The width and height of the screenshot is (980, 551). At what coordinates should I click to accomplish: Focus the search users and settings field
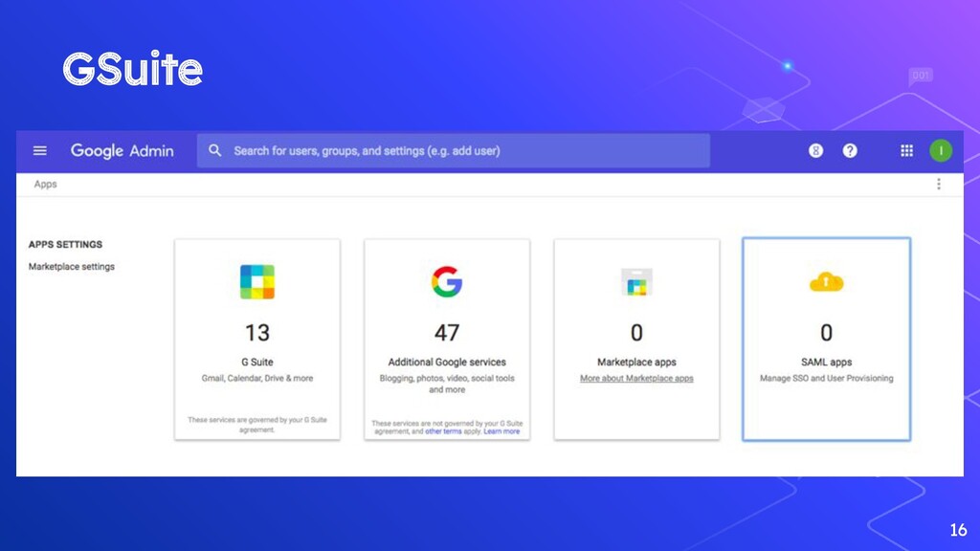coord(453,150)
